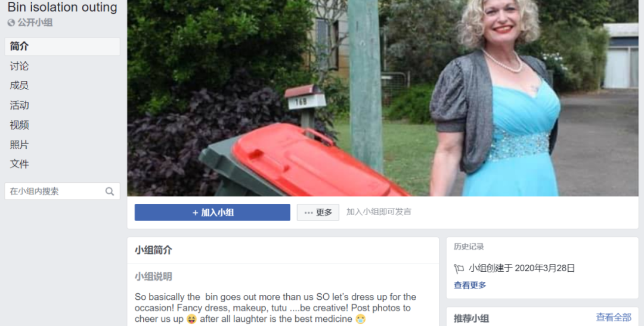The height and width of the screenshot is (326, 644).
Task: Click the group cover photo
Action: point(383,98)
